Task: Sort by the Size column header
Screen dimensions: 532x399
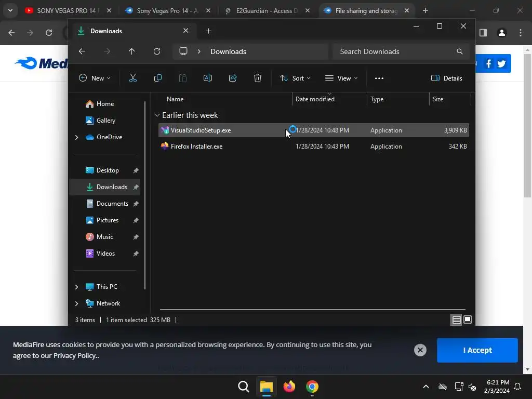Action: (438, 99)
